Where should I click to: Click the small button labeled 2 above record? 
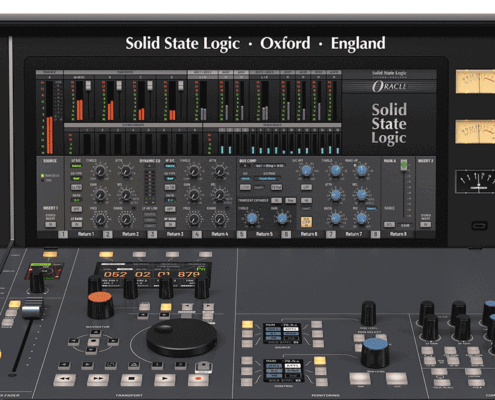(181, 365)
